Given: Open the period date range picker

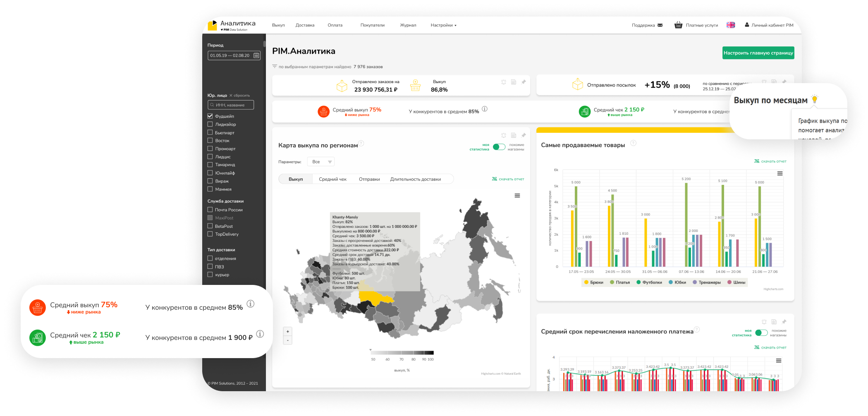Looking at the screenshot, I should 234,55.
